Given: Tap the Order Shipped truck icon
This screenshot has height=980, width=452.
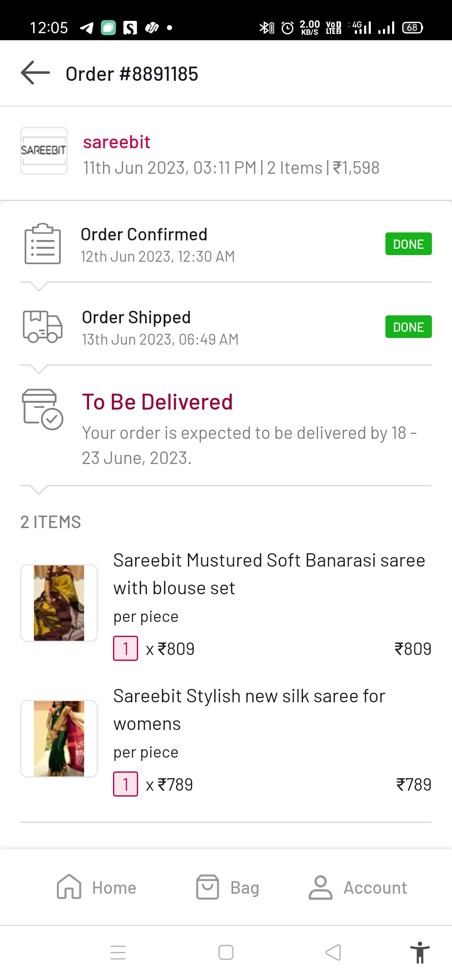Looking at the screenshot, I should (42, 327).
